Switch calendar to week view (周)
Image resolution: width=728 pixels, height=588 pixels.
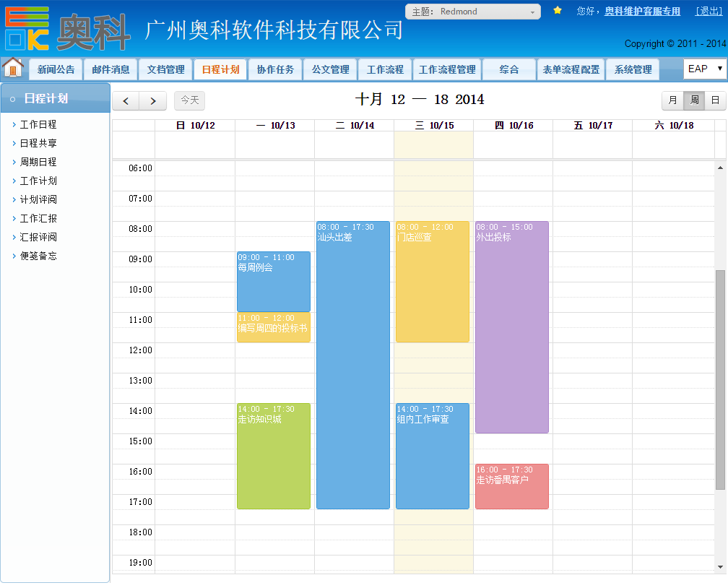point(694,100)
